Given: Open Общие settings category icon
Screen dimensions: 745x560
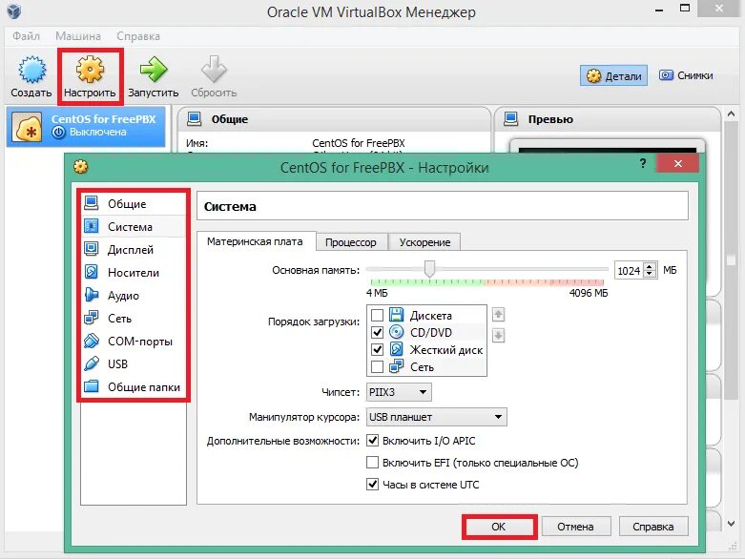Looking at the screenshot, I should [92, 203].
